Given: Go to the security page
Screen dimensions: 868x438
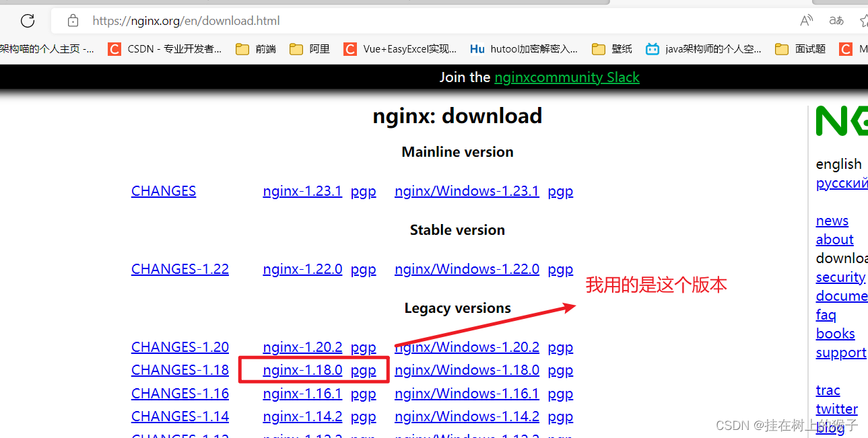Looking at the screenshot, I should 840,277.
